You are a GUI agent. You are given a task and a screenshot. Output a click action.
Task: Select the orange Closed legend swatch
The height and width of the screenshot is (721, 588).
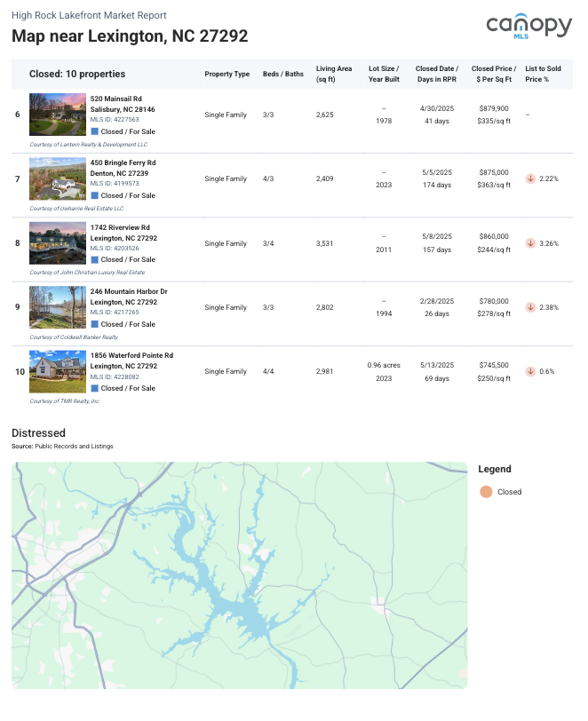coord(485,491)
